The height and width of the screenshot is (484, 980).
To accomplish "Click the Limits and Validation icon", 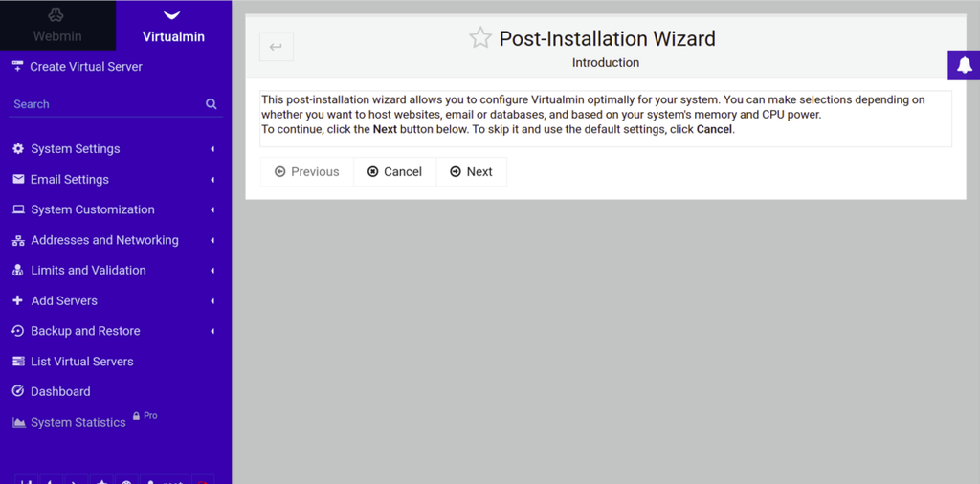I will 18,271.
